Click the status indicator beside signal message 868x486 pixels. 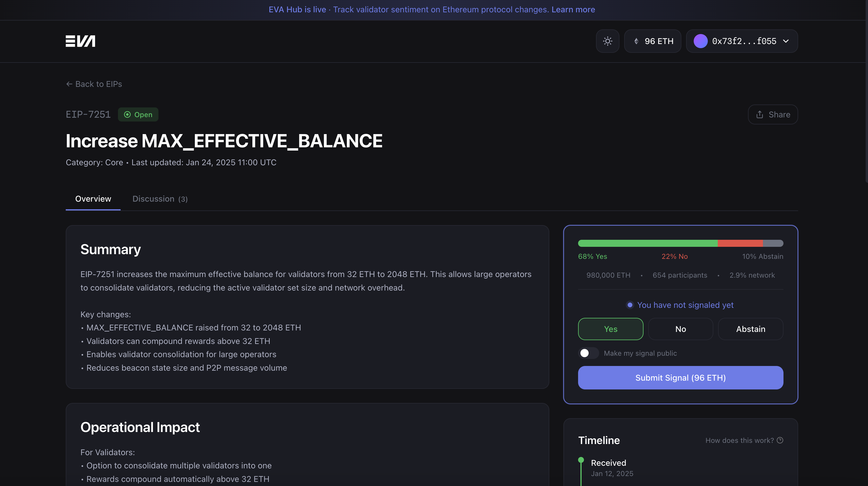point(630,305)
